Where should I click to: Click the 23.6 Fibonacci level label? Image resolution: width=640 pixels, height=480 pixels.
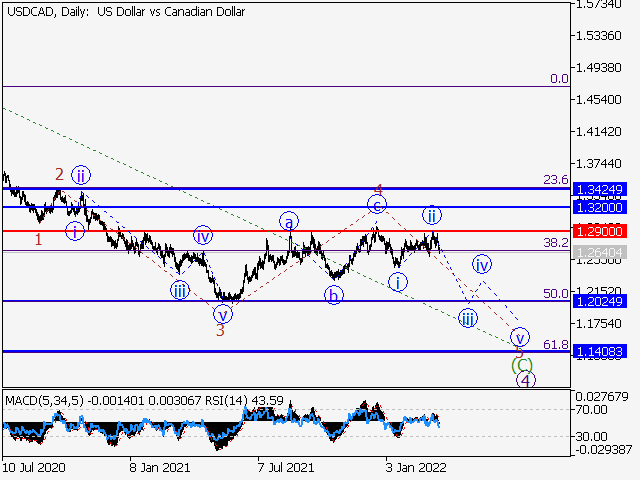(x=556, y=180)
